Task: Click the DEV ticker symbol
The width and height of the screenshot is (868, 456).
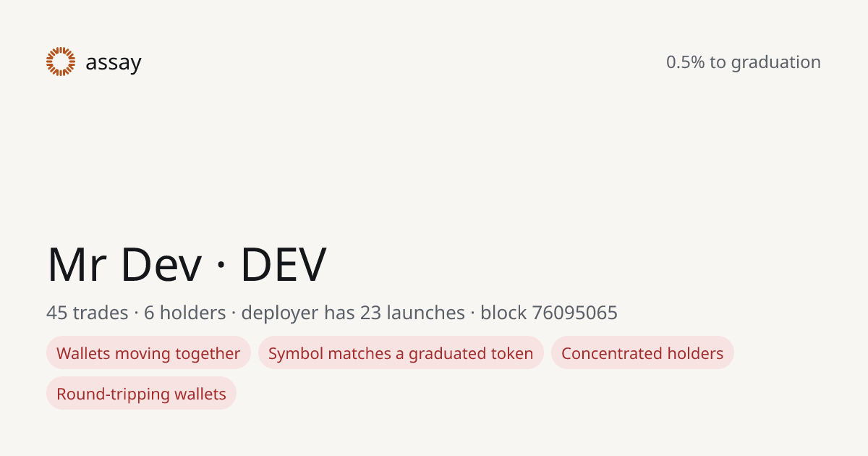Action: click(x=284, y=264)
